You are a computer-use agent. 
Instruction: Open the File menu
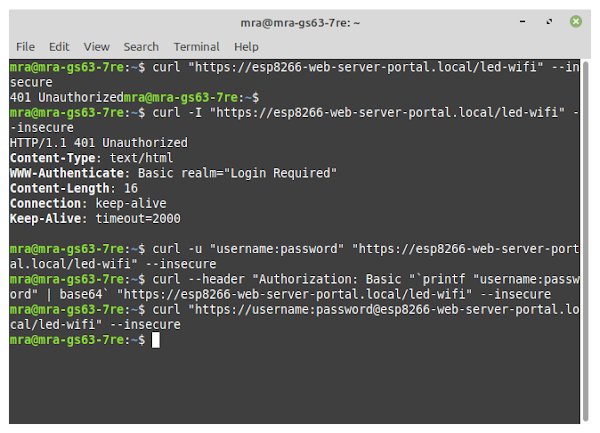25,47
